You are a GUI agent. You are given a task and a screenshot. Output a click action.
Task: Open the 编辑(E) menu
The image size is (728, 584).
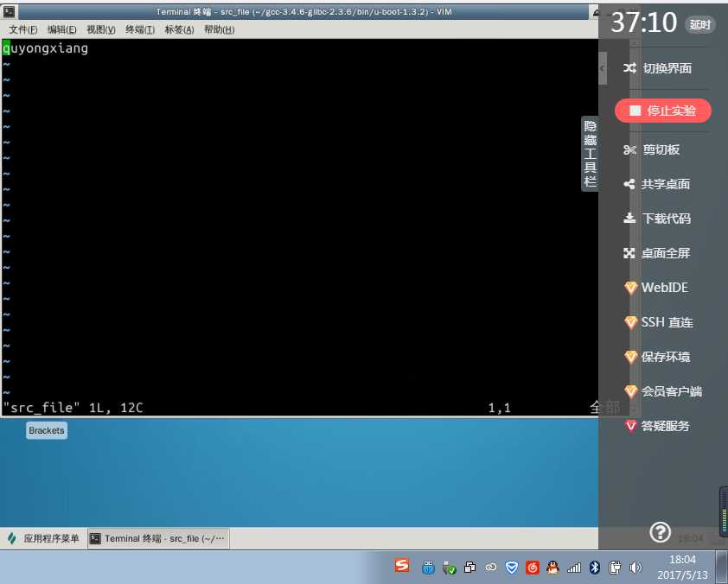pyautogui.click(x=61, y=29)
